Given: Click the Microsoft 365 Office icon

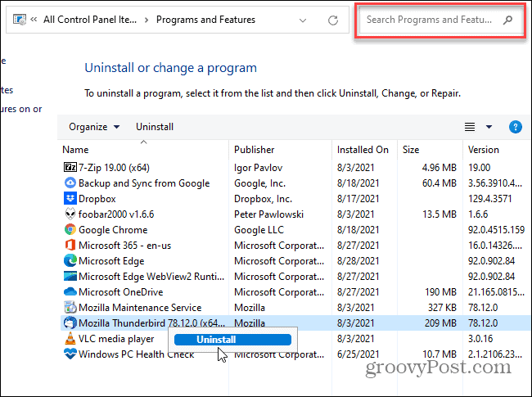Looking at the screenshot, I should [x=70, y=246].
